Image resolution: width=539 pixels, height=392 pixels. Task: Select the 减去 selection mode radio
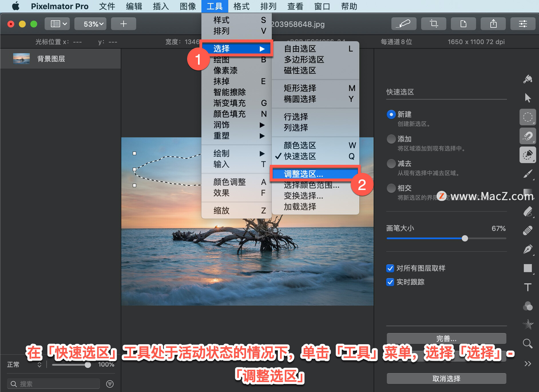391,164
